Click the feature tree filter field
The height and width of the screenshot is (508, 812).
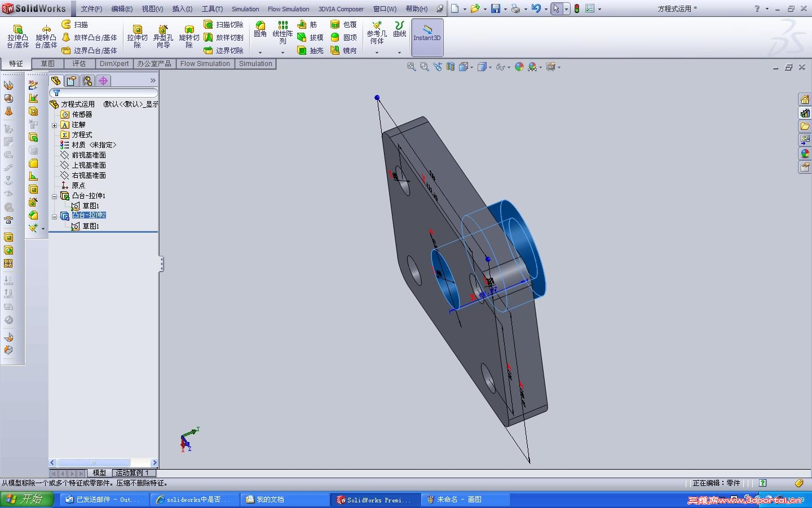(x=104, y=93)
